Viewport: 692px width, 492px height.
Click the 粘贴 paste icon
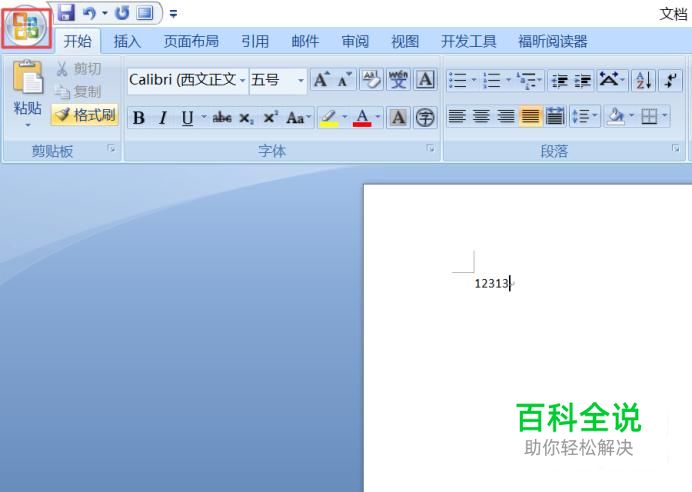pos(28,78)
